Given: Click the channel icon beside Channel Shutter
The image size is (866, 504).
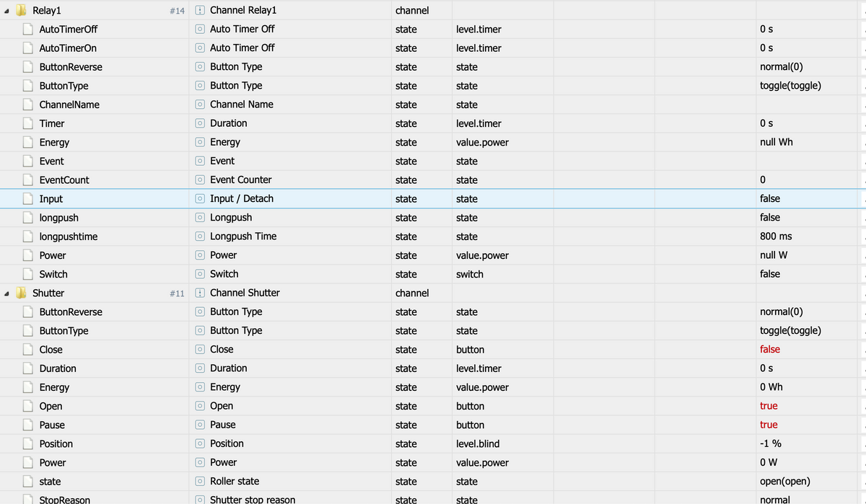Looking at the screenshot, I should pos(201,293).
